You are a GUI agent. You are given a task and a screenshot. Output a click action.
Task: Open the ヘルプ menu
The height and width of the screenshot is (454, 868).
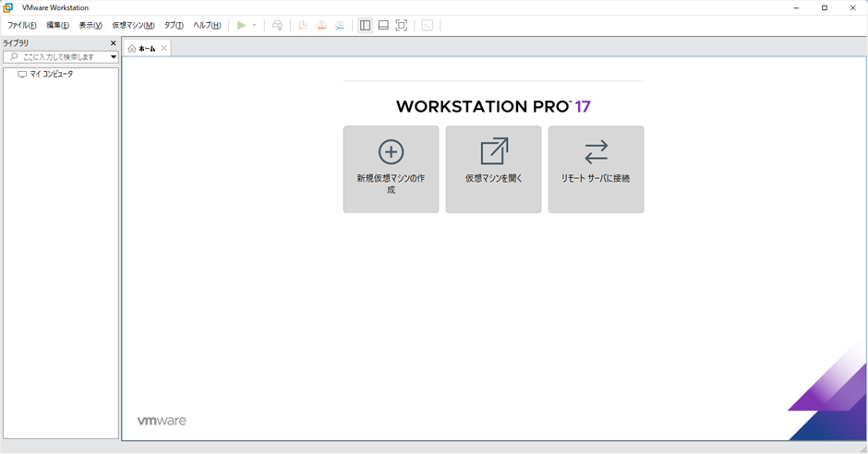pos(207,26)
